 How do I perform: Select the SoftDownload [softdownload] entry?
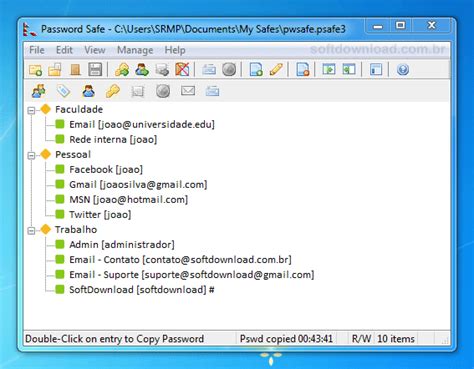(x=142, y=289)
